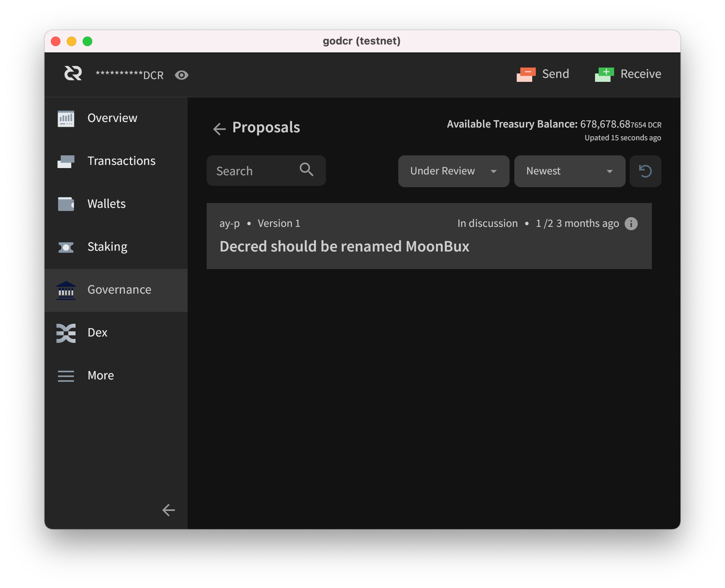Click the Wallets icon
The height and width of the screenshot is (588, 725).
click(x=66, y=204)
